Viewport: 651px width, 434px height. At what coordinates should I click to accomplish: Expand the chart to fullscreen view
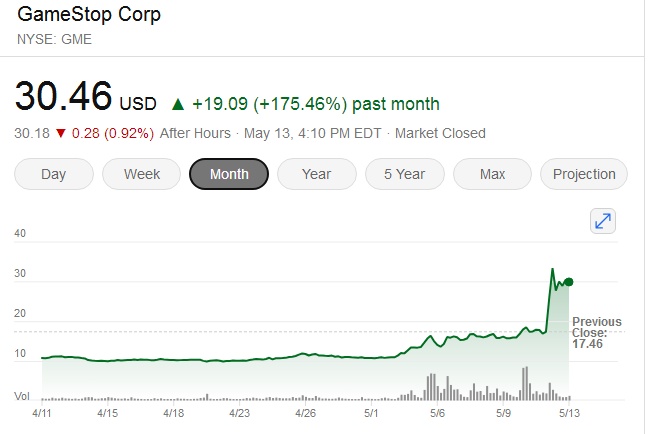603,222
